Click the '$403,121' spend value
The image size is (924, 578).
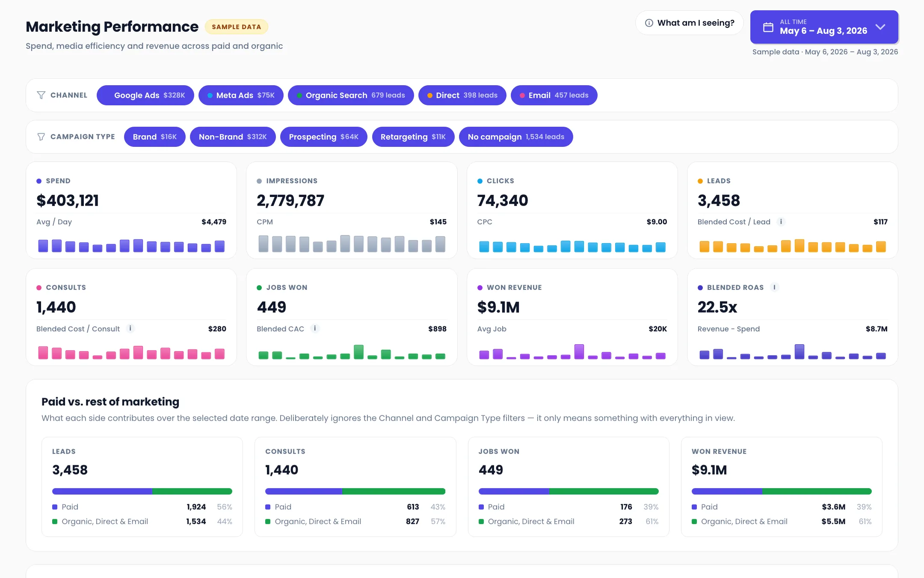click(68, 200)
